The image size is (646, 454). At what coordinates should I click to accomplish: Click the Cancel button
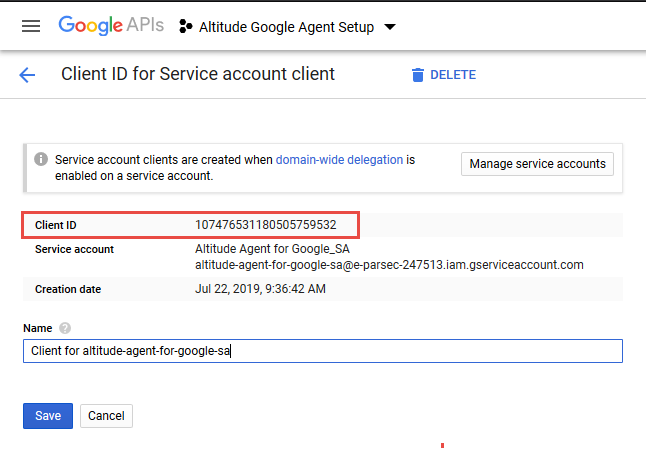106,416
